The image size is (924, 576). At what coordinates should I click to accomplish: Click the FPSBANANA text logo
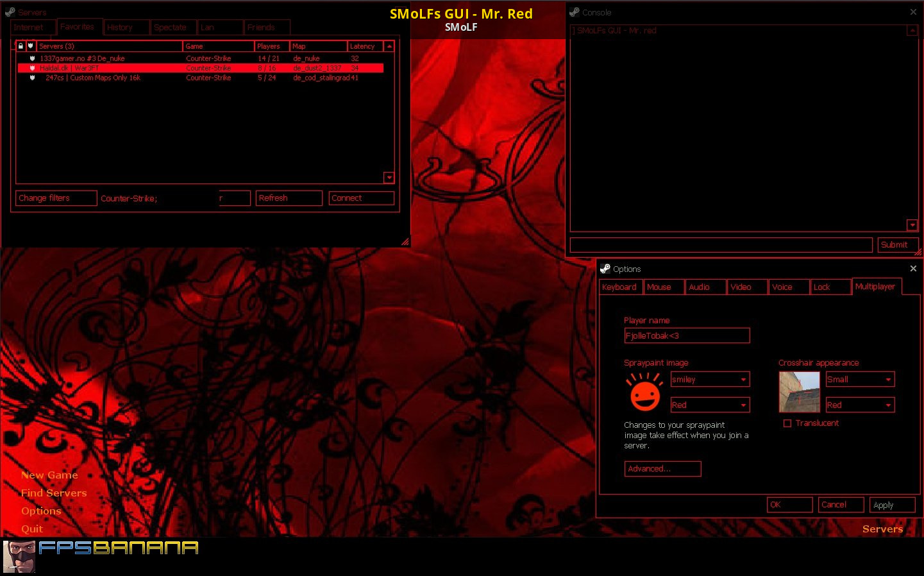(x=118, y=548)
